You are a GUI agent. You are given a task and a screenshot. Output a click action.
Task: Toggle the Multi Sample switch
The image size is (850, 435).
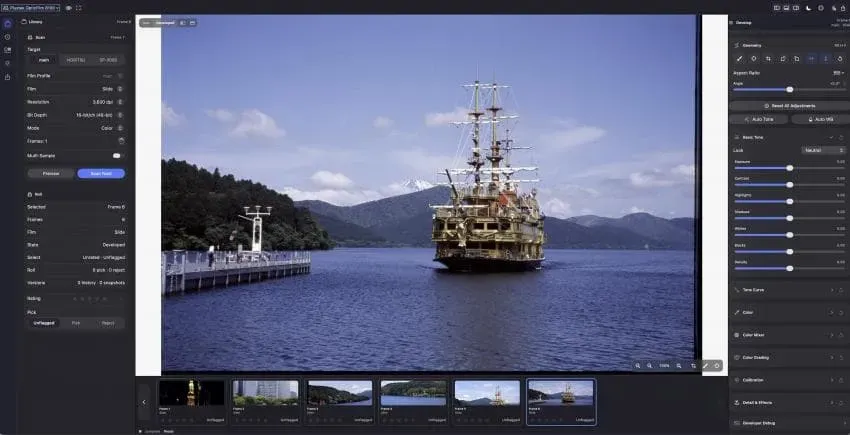117,156
